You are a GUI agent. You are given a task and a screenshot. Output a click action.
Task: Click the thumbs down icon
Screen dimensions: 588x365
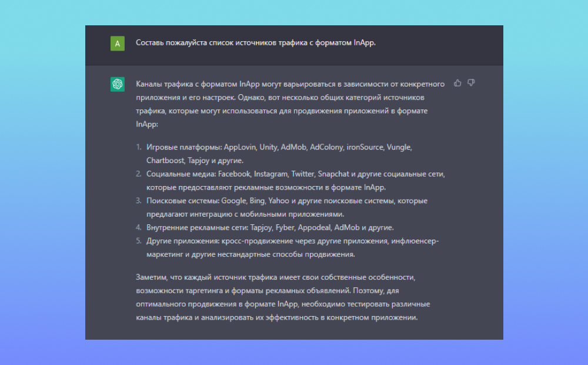(471, 83)
